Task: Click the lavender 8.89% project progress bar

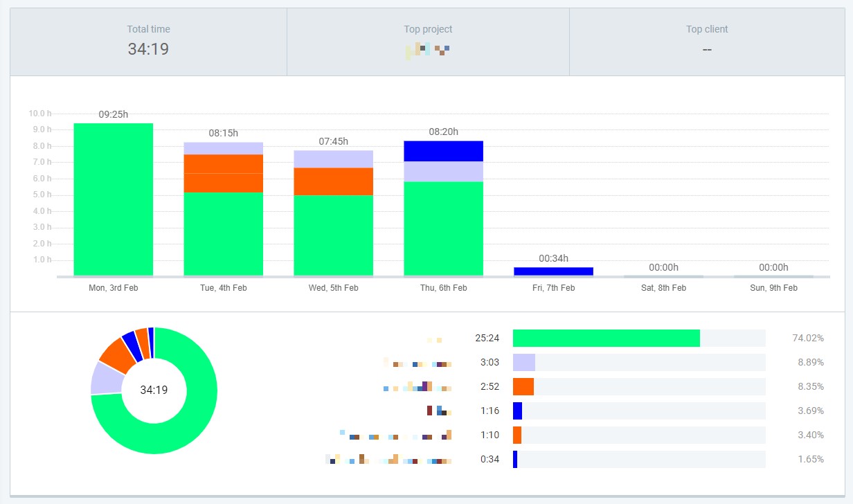Action: point(524,362)
